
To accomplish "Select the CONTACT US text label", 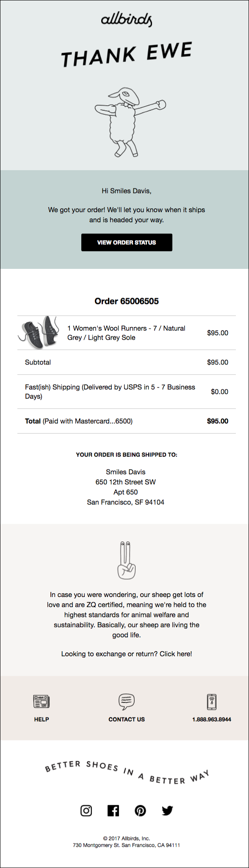I will tap(126, 719).
